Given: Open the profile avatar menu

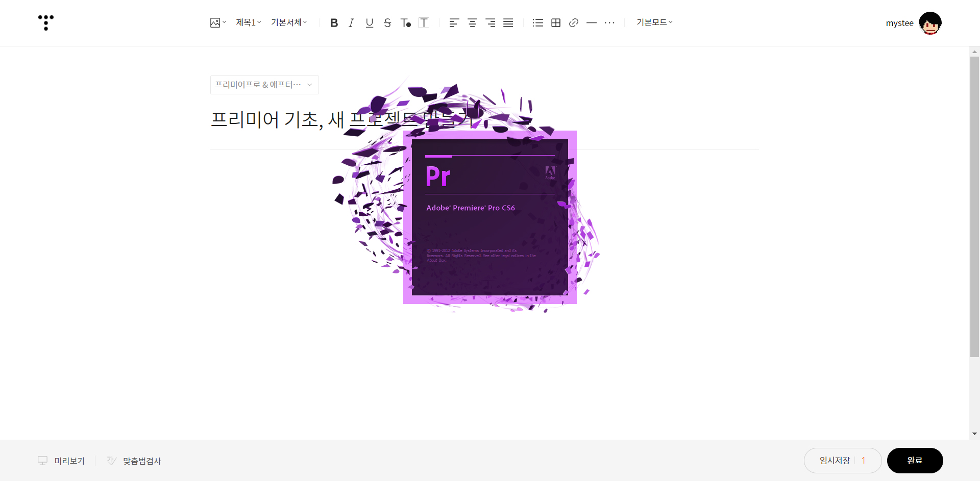Looking at the screenshot, I should (930, 23).
